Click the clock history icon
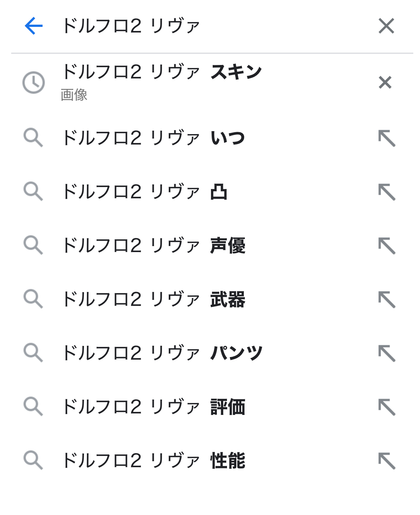Screen dimensions: 420x515 pos(34,82)
